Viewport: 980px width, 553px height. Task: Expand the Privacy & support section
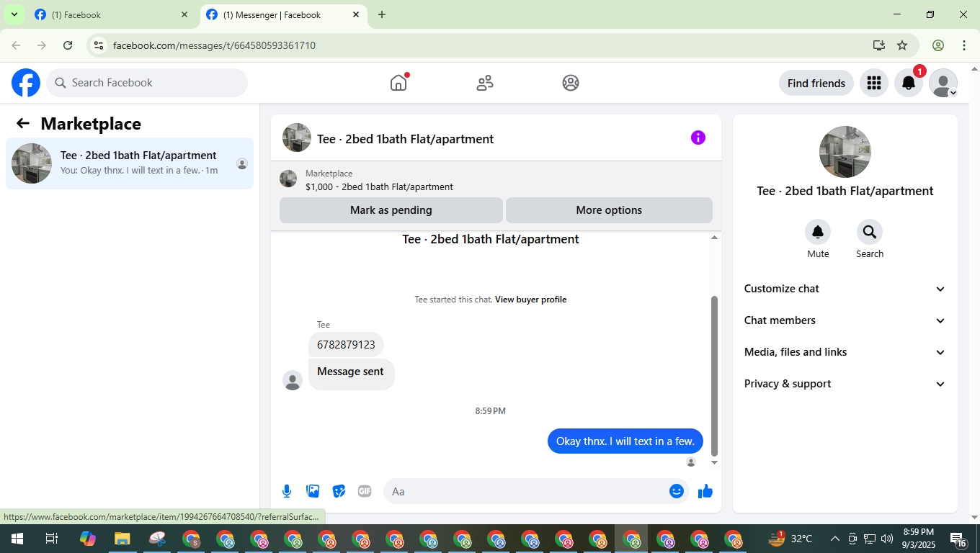(845, 384)
